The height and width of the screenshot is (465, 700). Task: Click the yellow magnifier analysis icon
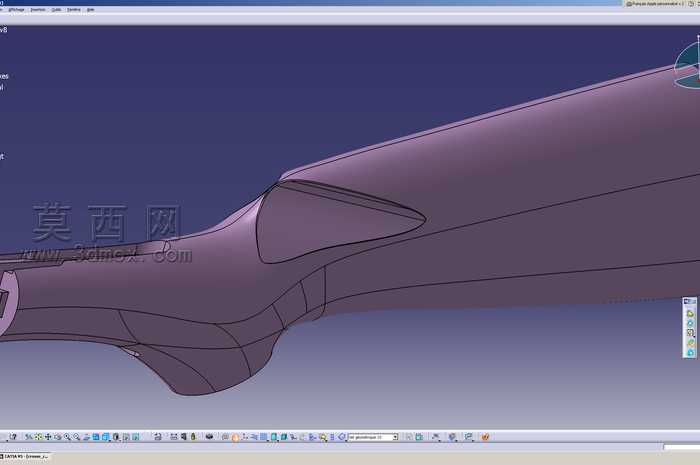pos(323,437)
